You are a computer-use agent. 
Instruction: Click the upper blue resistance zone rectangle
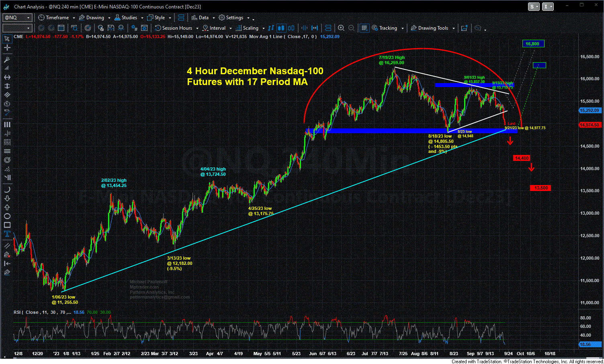tap(474, 85)
